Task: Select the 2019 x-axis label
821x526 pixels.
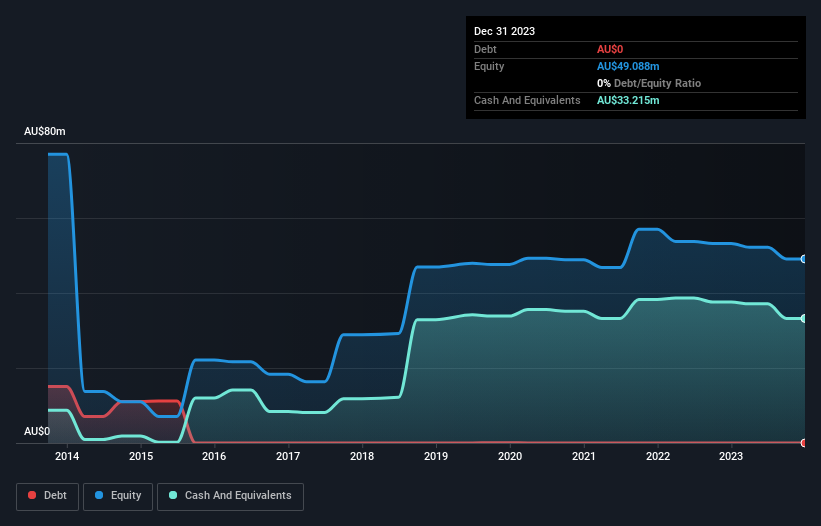Action: pyautogui.click(x=436, y=456)
